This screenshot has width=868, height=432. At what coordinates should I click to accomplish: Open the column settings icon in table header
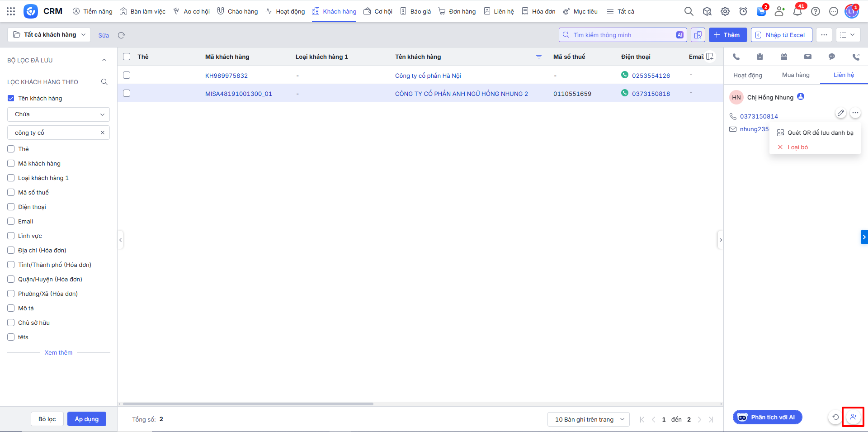tap(710, 57)
